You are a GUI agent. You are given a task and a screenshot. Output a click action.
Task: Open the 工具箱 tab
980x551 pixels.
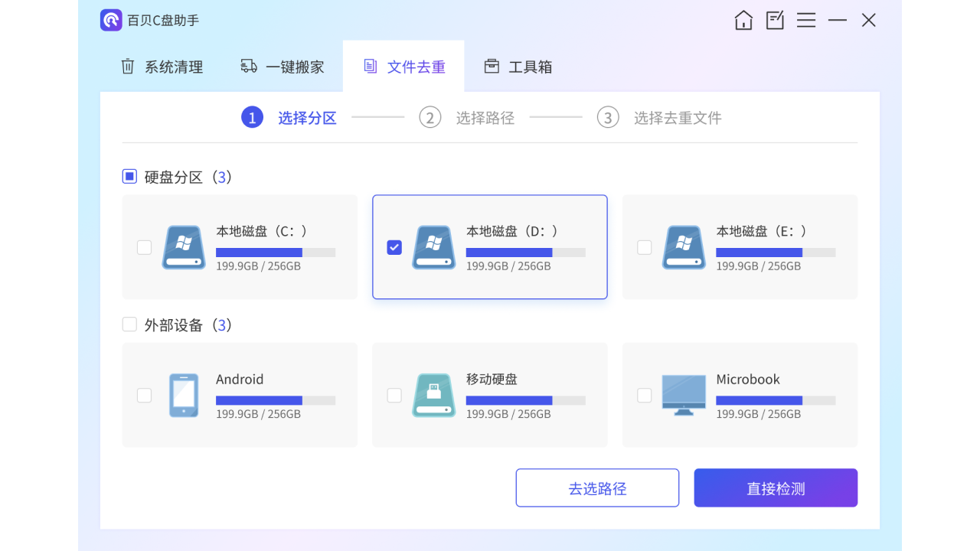click(518, 67)
